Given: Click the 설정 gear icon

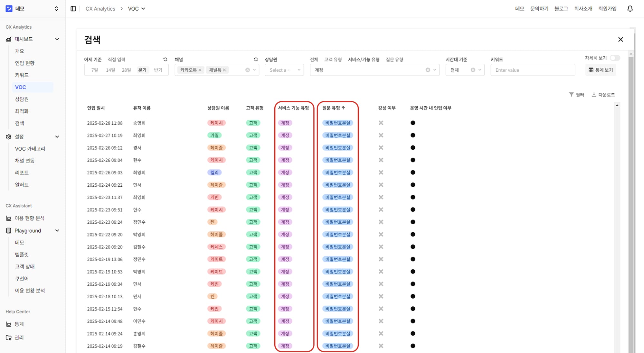Looking at the screenshot, I should [8, 136].
